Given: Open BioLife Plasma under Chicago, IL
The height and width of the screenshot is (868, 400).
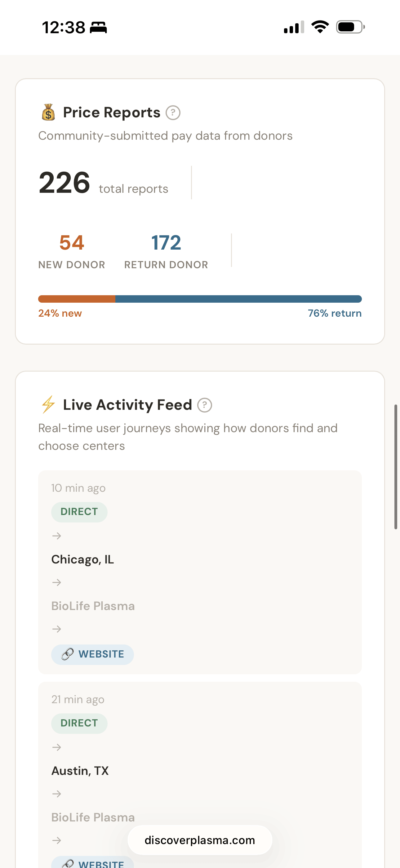Looking at the screenshot, I should pos(93,606).
